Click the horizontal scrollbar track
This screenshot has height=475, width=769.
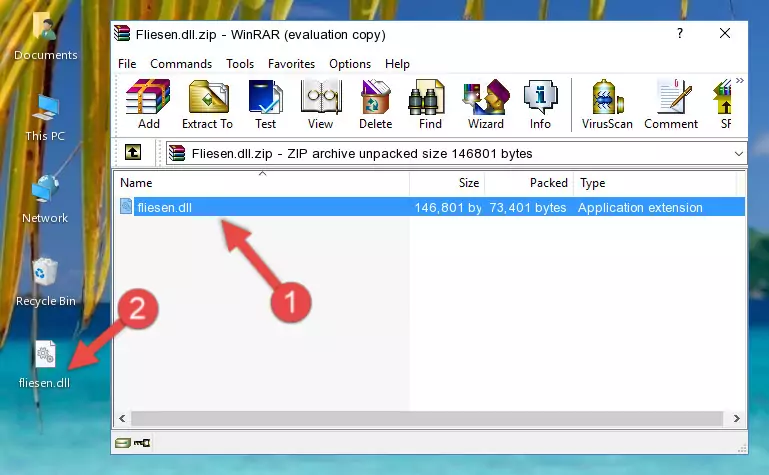(x=427, y=419)
